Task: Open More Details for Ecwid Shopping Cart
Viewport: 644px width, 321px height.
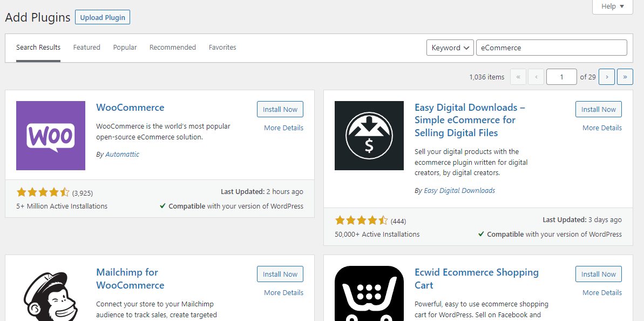Action: coord(602,293)
